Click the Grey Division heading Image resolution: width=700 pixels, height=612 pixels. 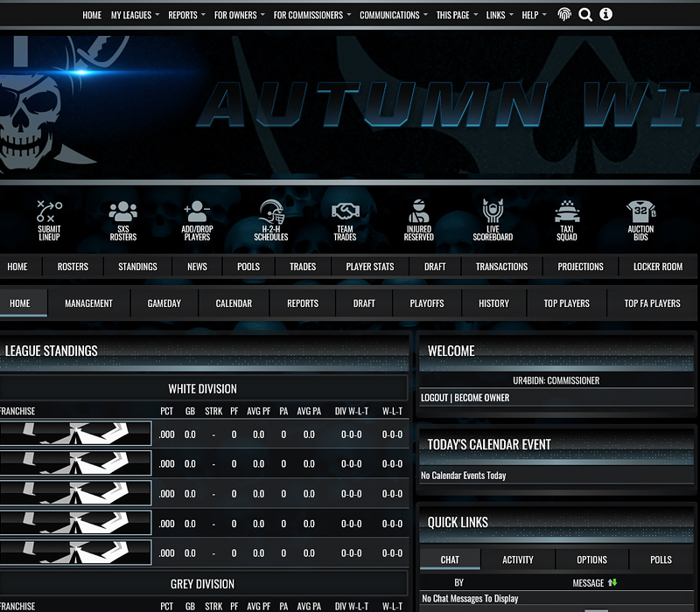click(x=202, y=584)
